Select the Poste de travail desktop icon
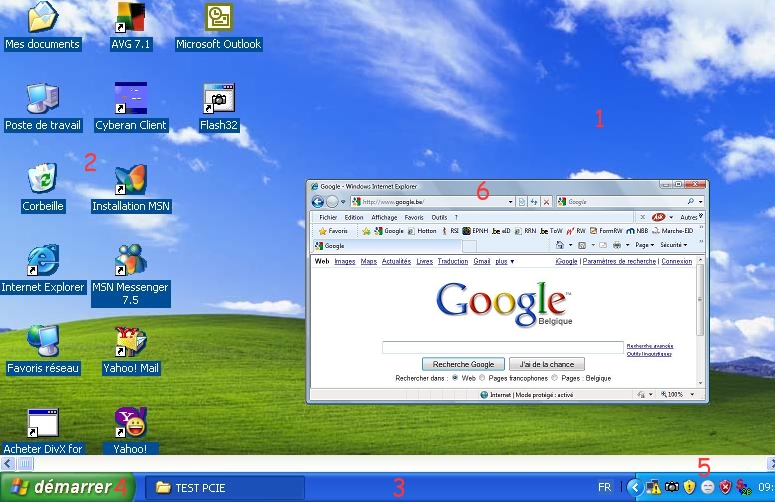Screen dimensions: 775x502 click(x=43, y=106)
